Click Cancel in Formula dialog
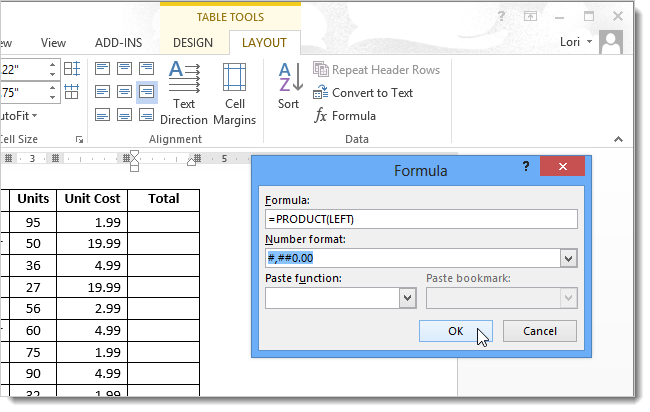This screenshot has width=650, height=412. coord(540,331)
